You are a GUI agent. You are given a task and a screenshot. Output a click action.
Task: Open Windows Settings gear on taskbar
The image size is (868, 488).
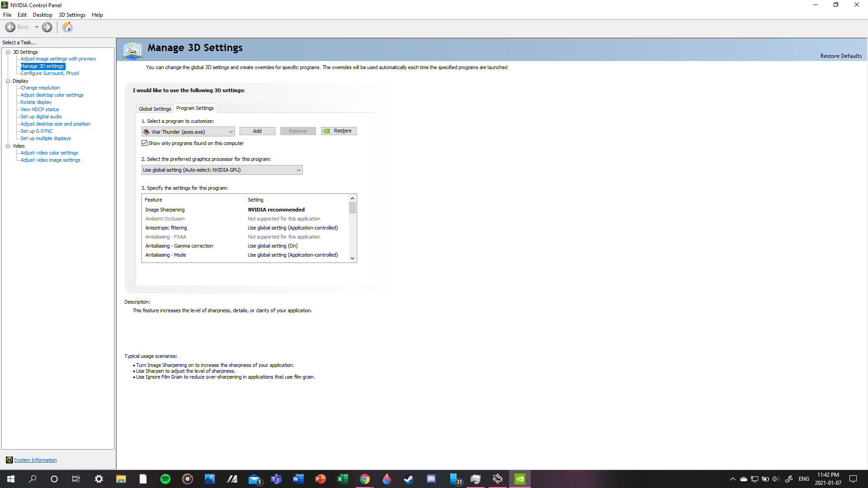(x=99, y=479)
